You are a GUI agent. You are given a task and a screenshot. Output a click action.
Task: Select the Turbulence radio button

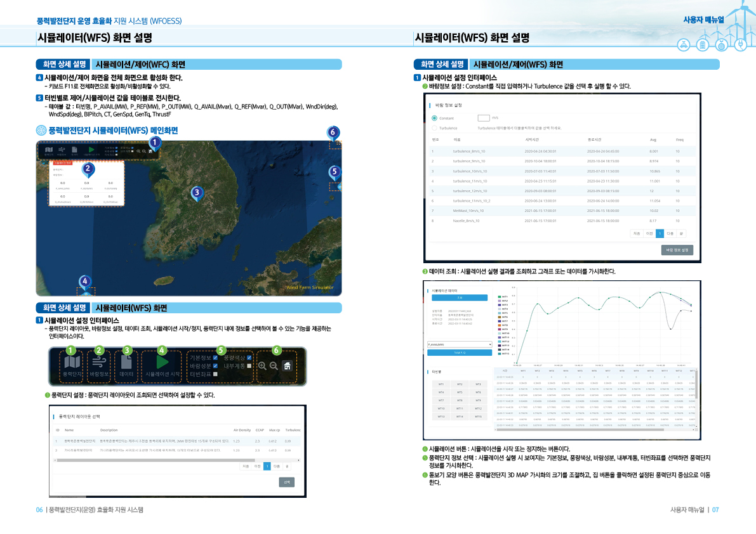pyautogui.click(x=434, y=128)
